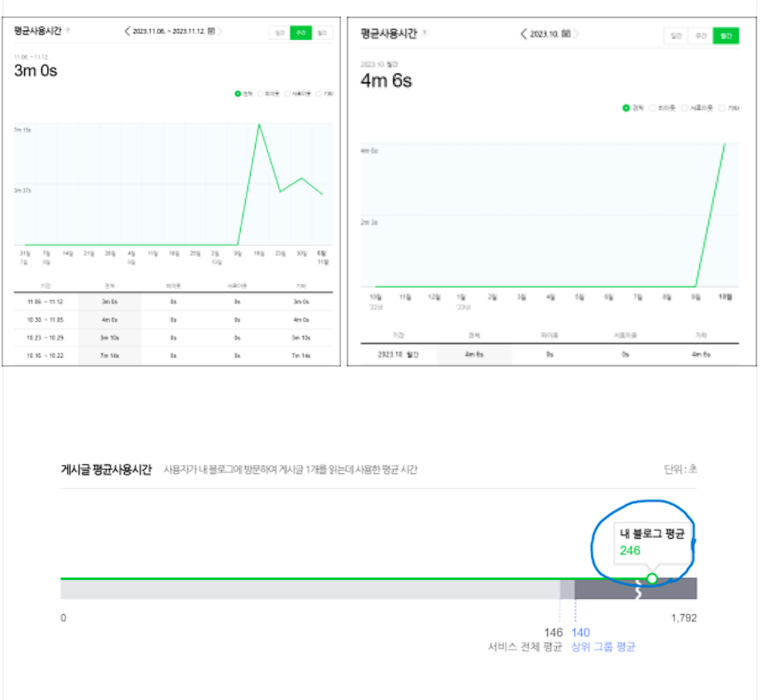Click 기간 header in weekly table
The width and height of the screenshot is (763, 700).
46,285
